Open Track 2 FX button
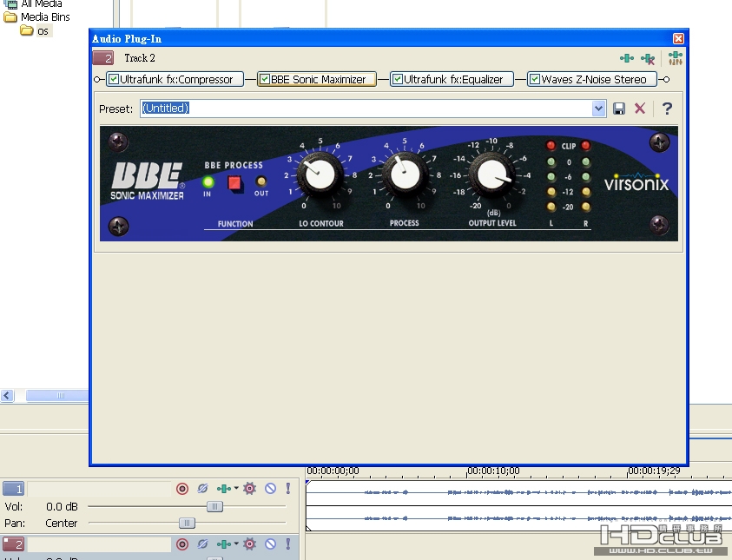 click(x=224, y=544)
